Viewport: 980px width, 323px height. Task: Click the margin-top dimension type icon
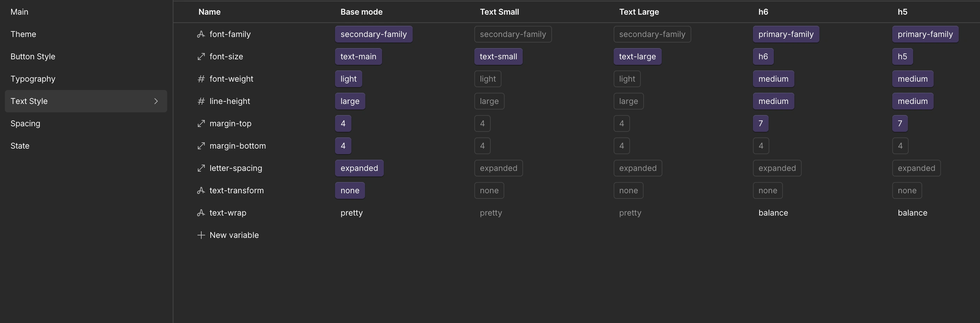tap(201, 123)
